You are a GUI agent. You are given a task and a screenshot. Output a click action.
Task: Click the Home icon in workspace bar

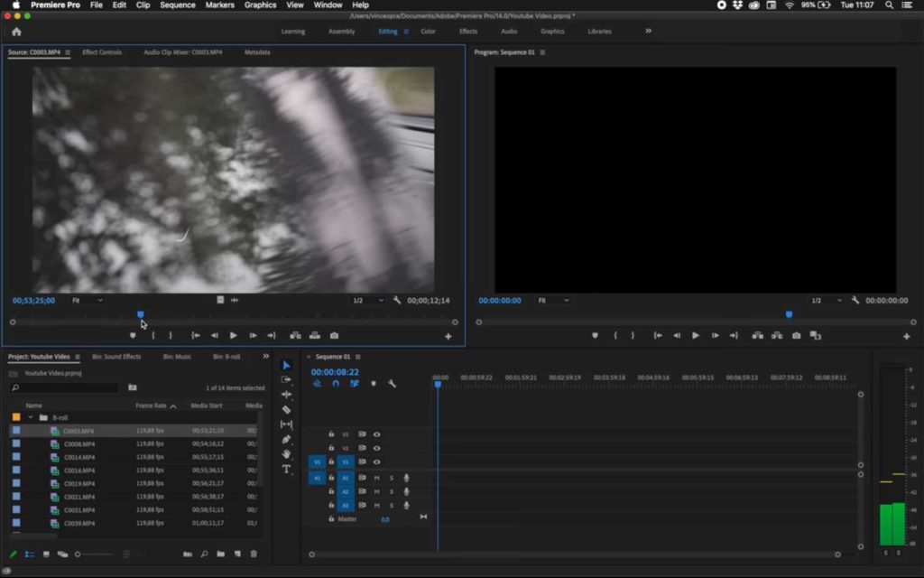point(16,32)
